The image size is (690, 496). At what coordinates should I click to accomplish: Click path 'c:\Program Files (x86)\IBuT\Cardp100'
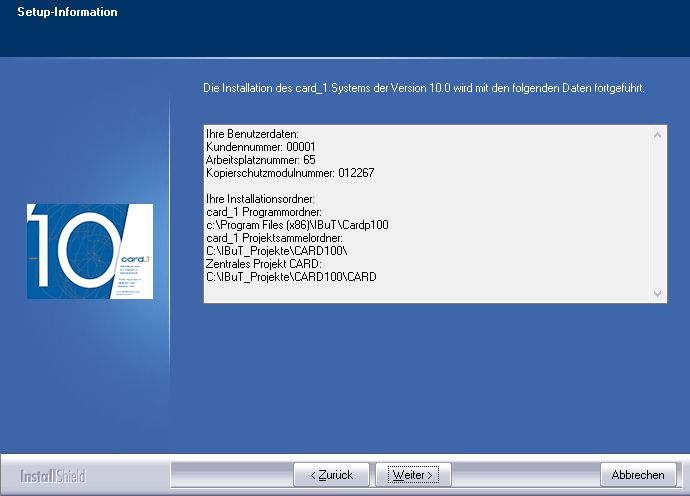[x=297, y=225]
